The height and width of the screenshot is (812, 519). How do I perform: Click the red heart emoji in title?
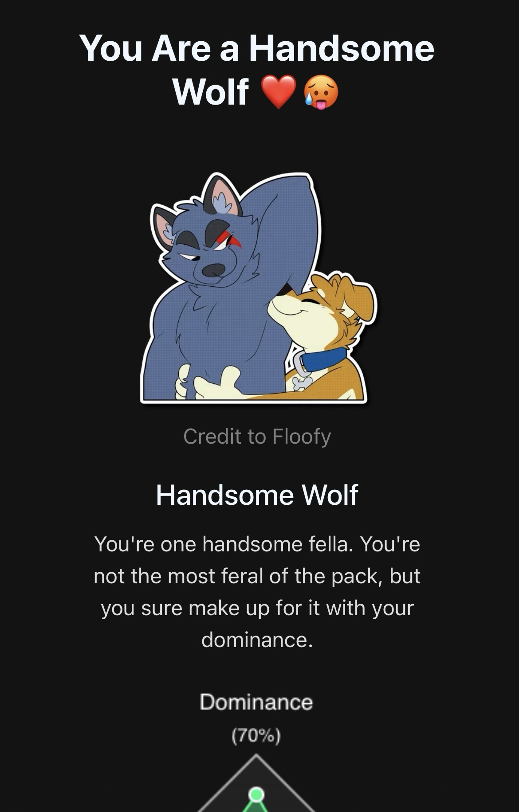278,92
